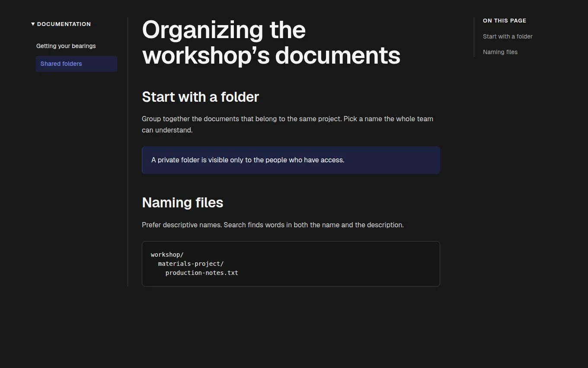Select the Shared folders sidebar item
The width and height of the screenshot is (588, 368).
(x=76, y=64)
